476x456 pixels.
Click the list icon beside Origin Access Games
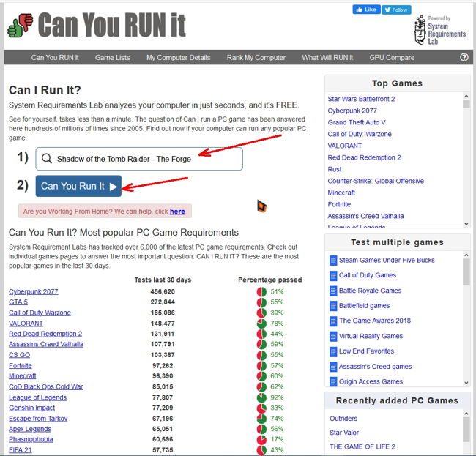tap(333, 381)
